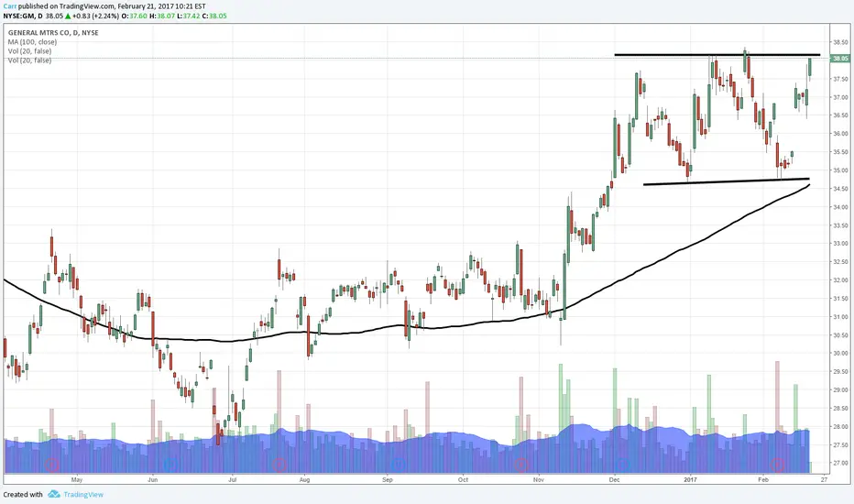Screen dimensions: 854x504
Task: Click the Feb date axis label
Action: [763, 480]
